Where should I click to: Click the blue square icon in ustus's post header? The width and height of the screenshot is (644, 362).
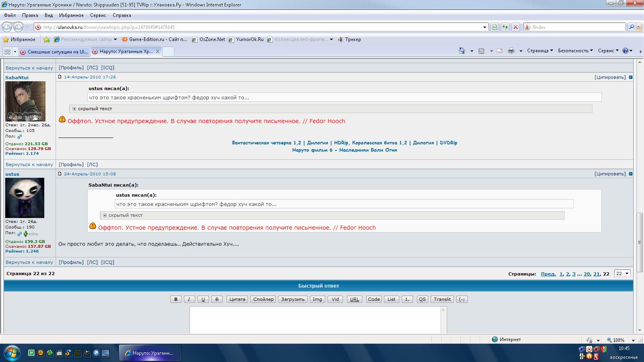tap(631, 174)
